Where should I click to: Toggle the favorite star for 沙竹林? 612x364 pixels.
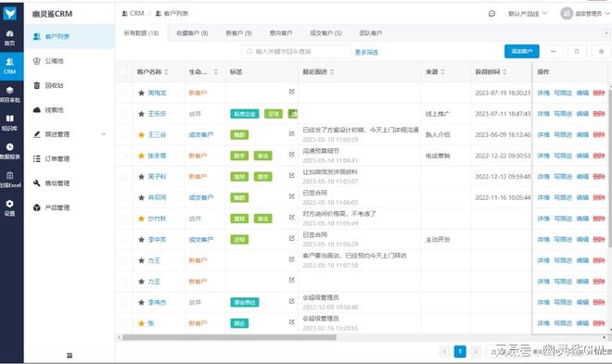pos(141,219)
